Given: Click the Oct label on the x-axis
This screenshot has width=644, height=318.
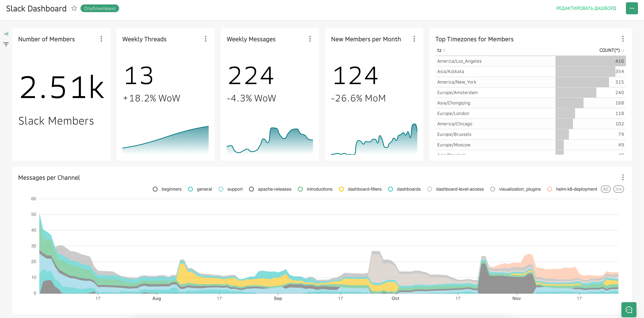Looking at the screenshot, I should (395, 298).
